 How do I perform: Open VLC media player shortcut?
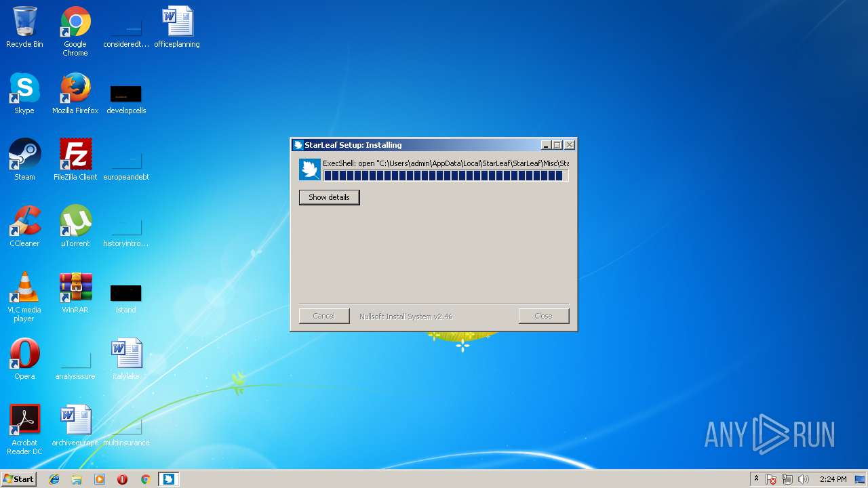pos(24,297)
